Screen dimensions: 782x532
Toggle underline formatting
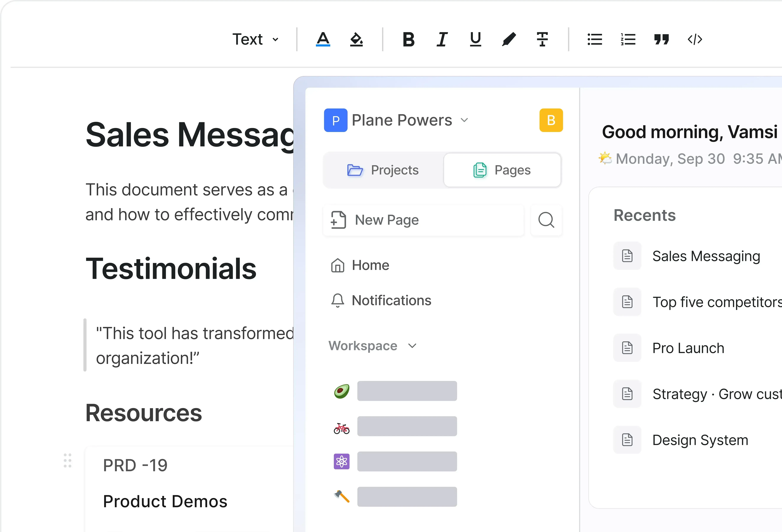point(475,39)
